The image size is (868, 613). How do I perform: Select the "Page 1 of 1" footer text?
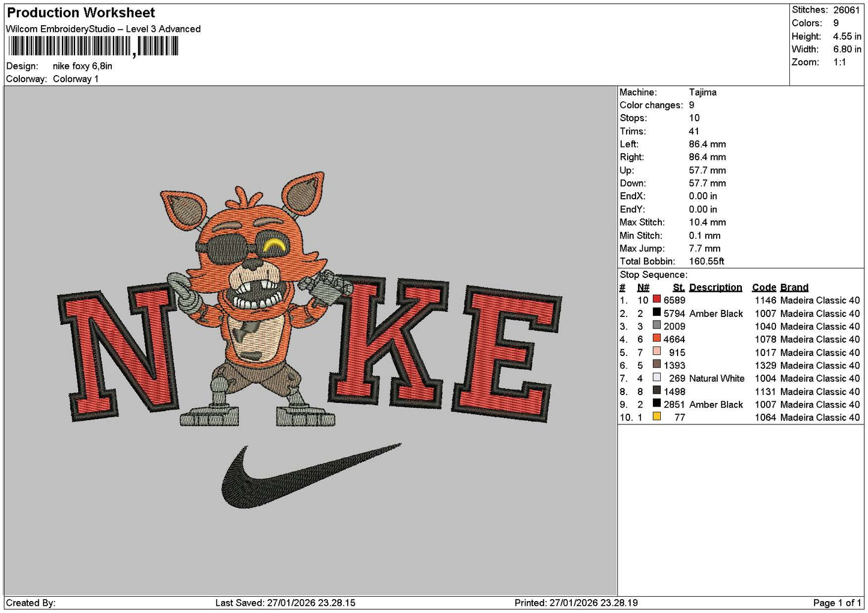[837, 603]
